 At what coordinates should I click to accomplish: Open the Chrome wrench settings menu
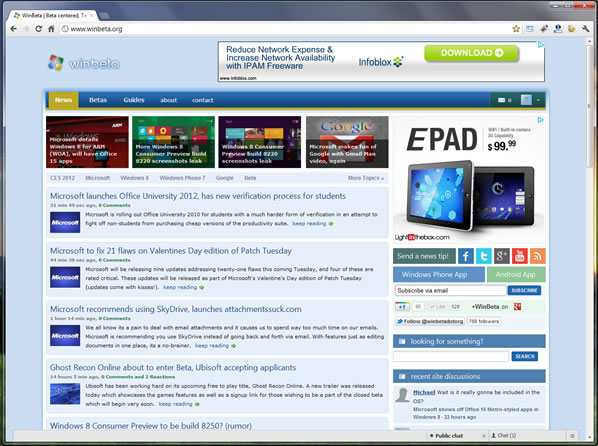(586, 29)
